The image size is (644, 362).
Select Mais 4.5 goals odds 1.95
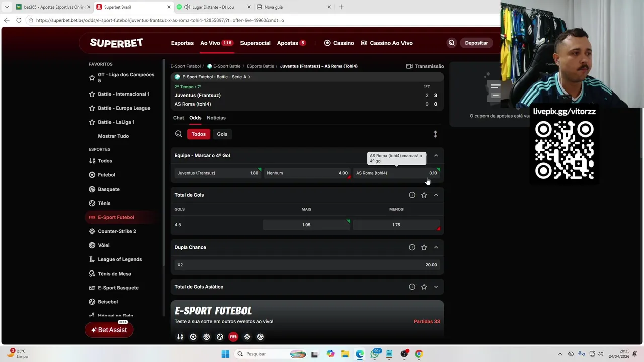[x=306, y=225]
